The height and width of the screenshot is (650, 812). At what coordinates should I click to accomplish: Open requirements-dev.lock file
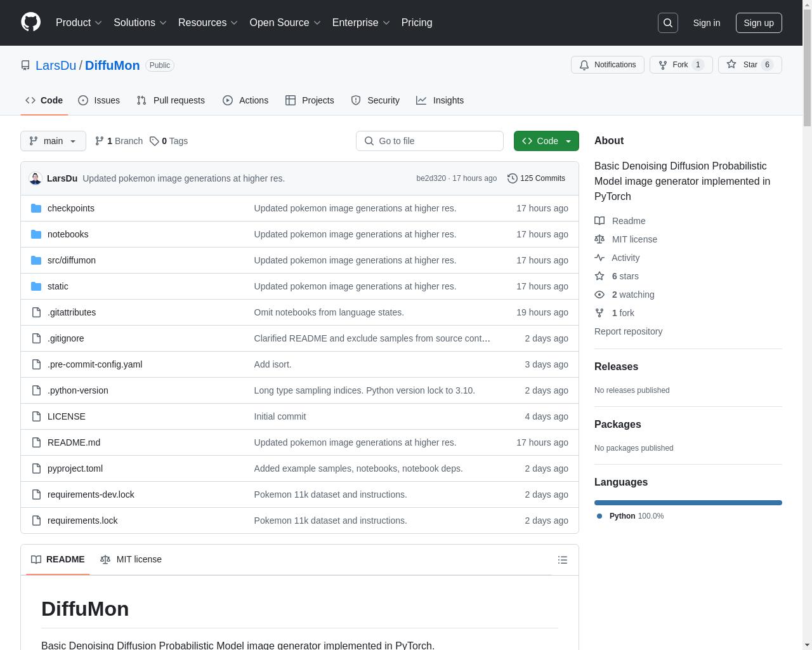91,494
